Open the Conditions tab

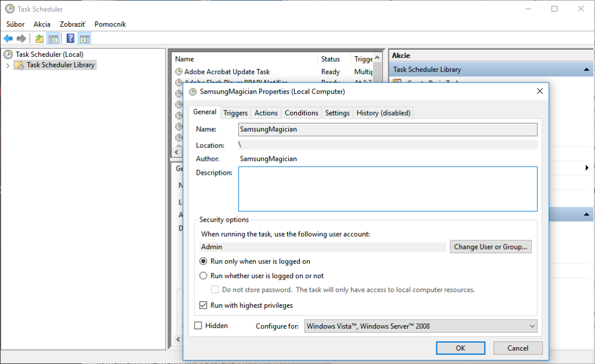click(302, 113)
